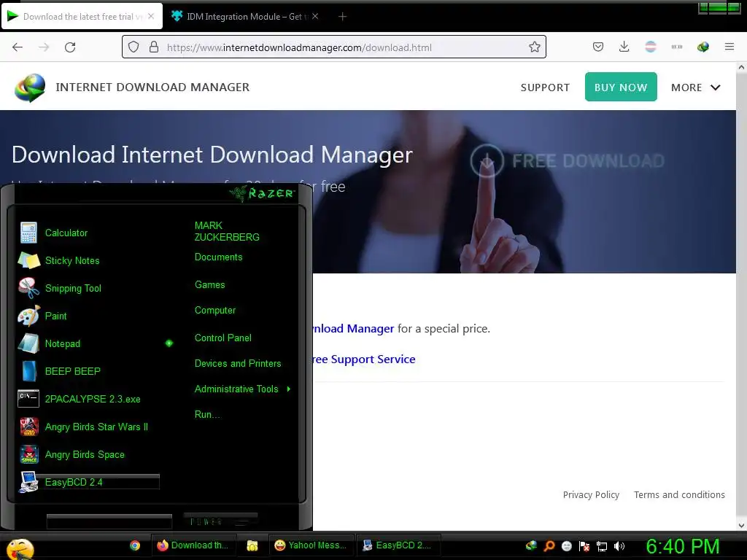Screen dimensions: 747x560
Task: Click the start orb smiley icon
Action: (20, 548)
